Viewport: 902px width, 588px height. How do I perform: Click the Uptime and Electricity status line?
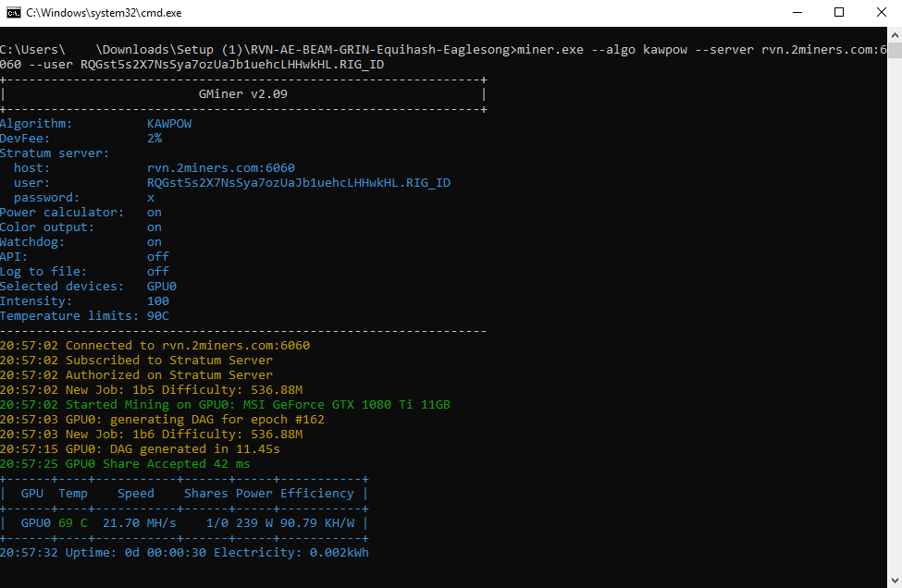pos(185,552)
